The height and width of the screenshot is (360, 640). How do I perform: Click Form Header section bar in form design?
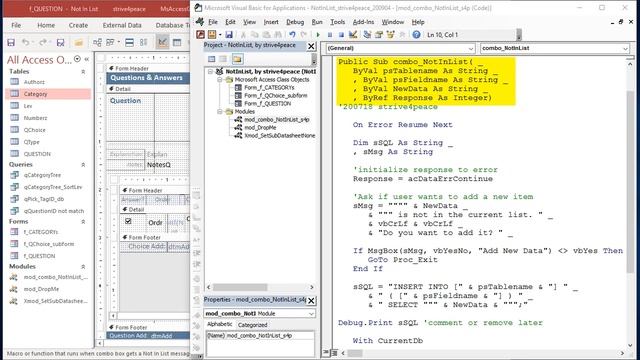pyautogui.click(x=149, y=68)
